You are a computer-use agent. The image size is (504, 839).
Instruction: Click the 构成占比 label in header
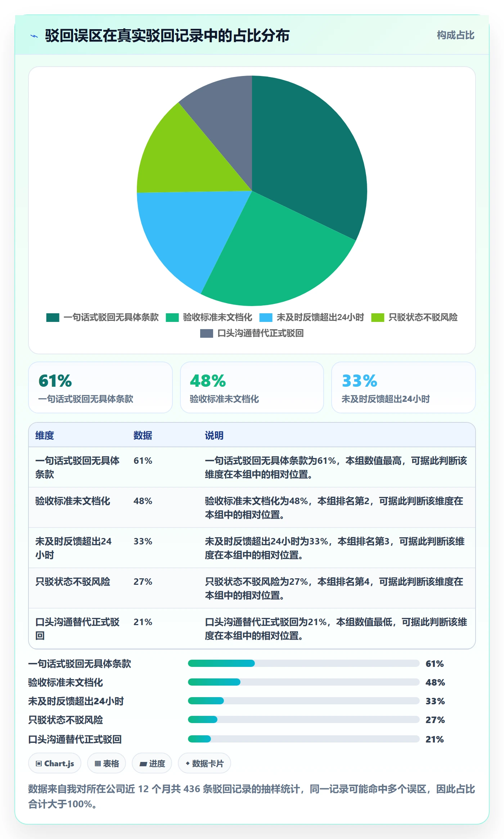pos(455,35)
